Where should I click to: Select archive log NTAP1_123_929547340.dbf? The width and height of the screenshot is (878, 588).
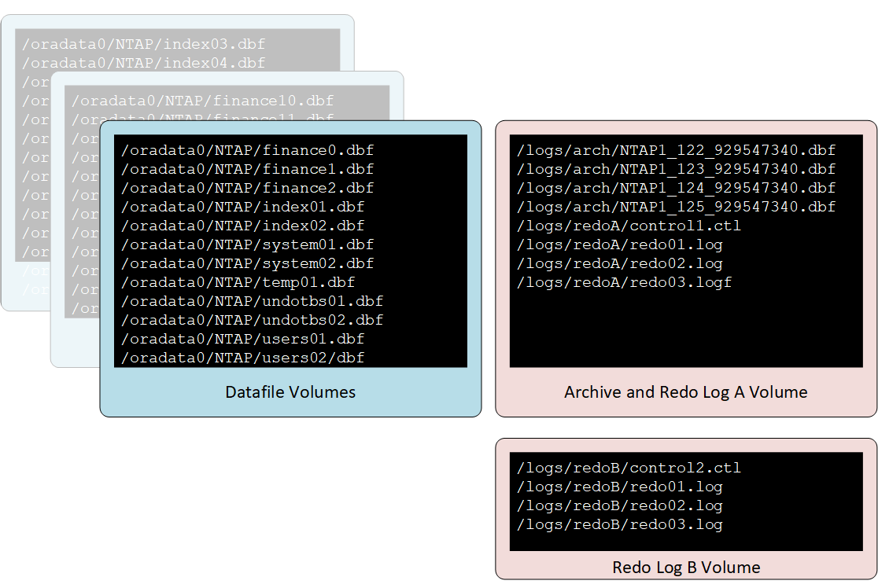coord(676,170)
